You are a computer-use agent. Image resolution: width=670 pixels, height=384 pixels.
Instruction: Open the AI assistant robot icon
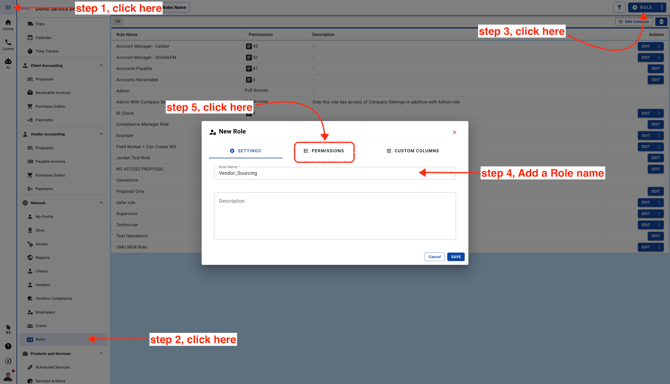8,63
